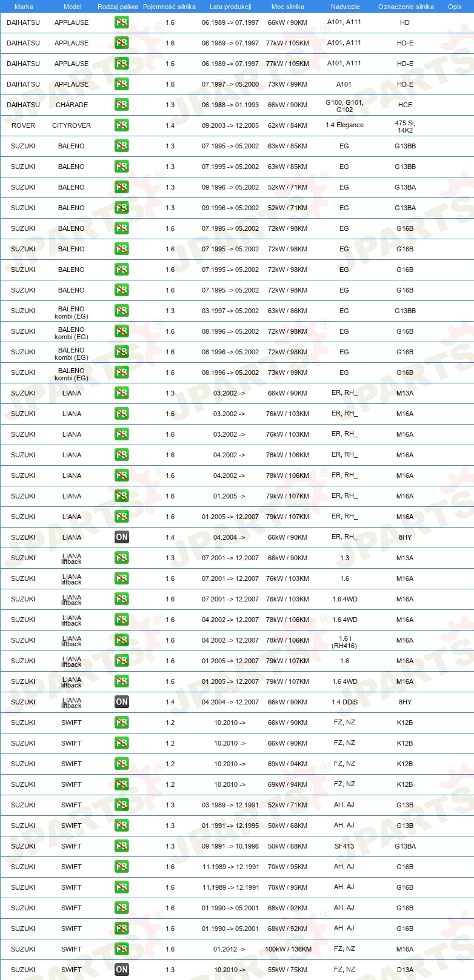
Task: Click body cell G100, G101, G102
Action: [344, 105]
